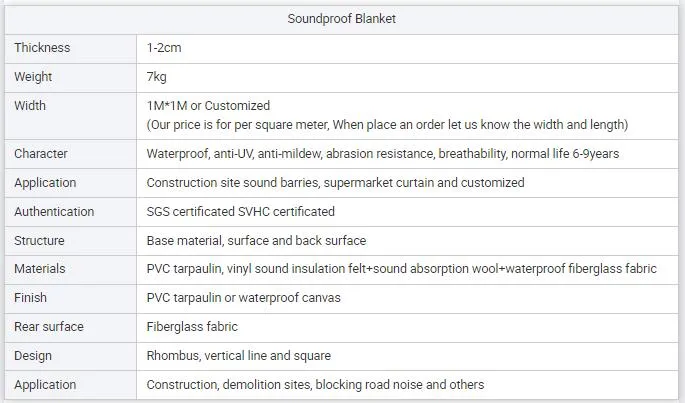Click the Soundproof Blanket table header
Image resolution: width=685 pixels, height=403 pixels.
pyautogui.click(x=342, y=19)
